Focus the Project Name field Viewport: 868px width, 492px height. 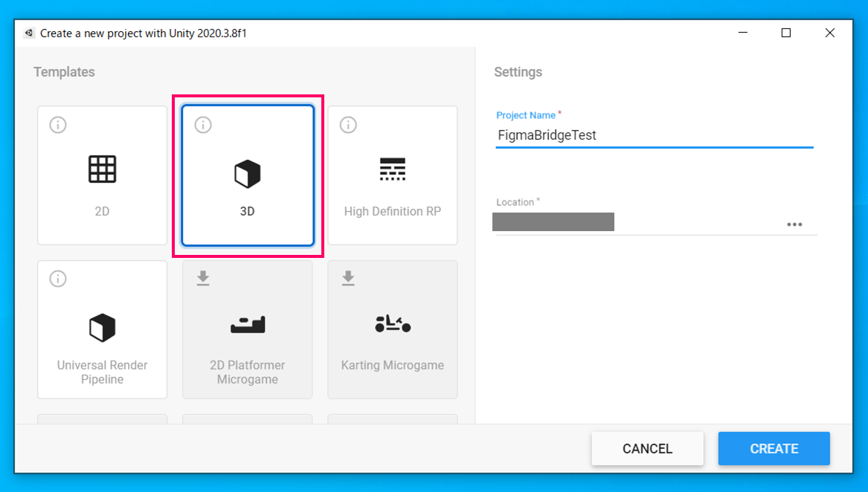coord(655,135)
